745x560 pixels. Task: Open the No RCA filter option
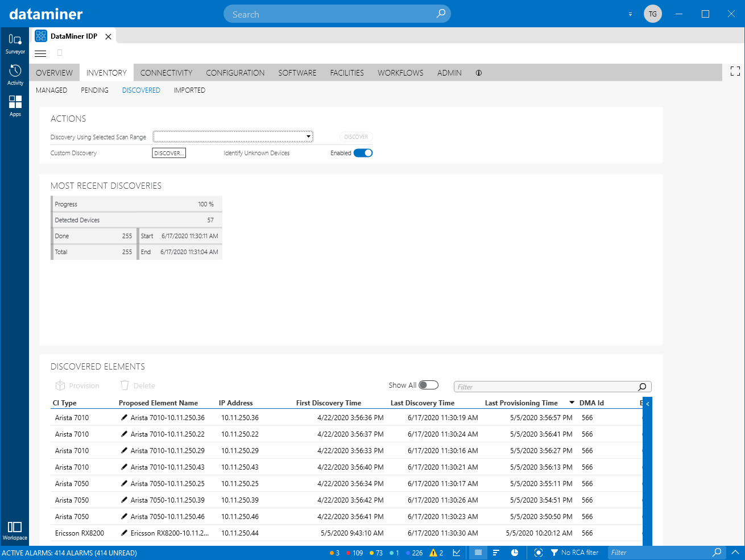574,553
